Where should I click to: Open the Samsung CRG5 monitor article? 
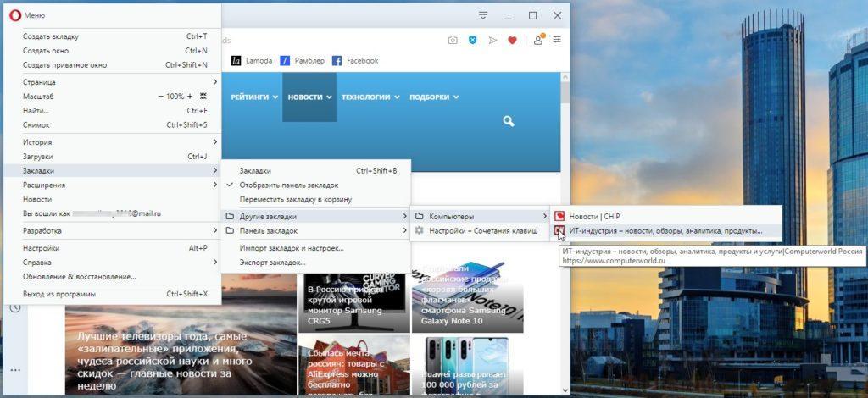tap(354, 303)
